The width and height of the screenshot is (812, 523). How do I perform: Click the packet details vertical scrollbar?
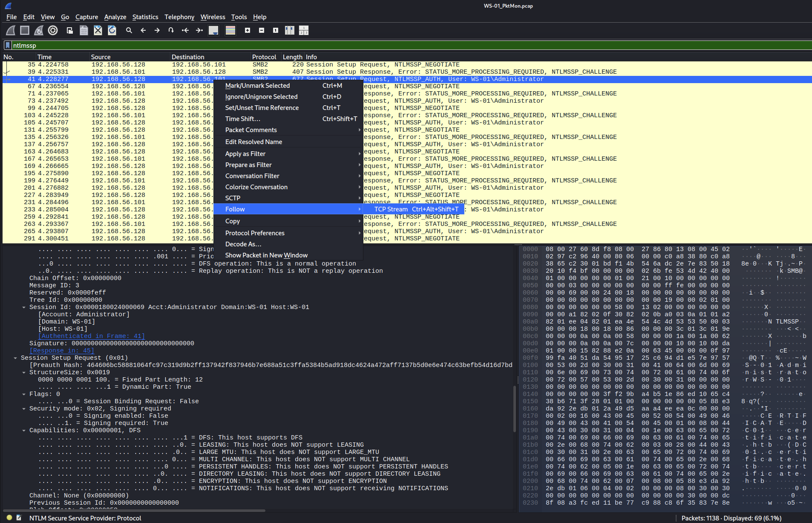pos(514,409)
